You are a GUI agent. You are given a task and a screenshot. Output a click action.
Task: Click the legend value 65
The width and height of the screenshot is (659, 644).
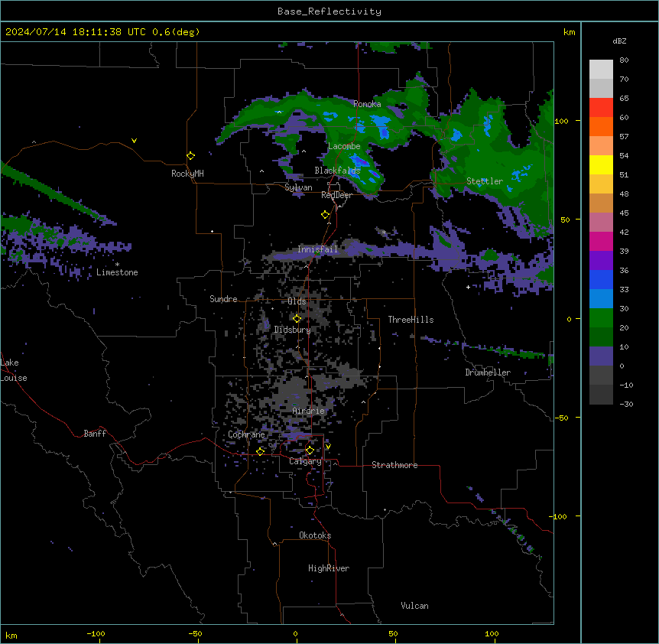tap(624, 99)
